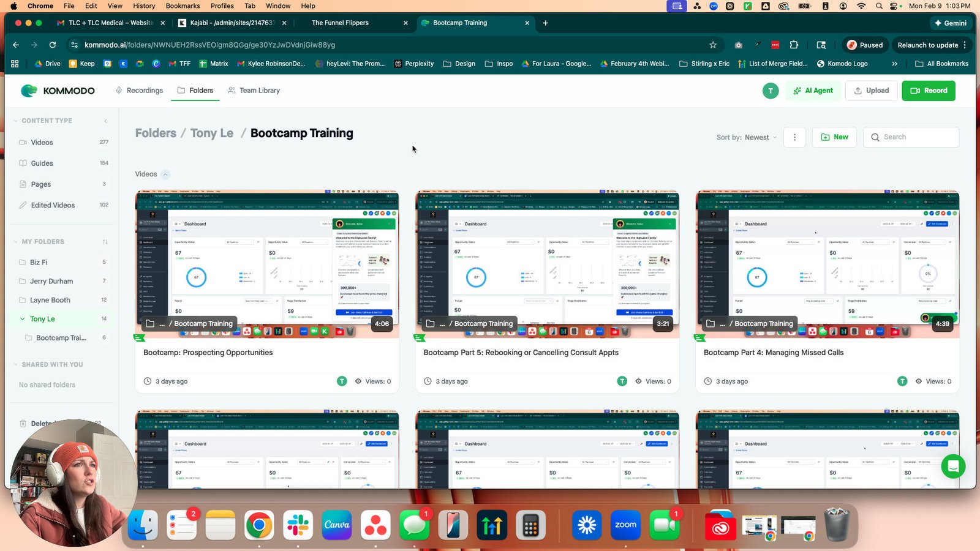Bookmark this page with the star icon

tap(713, 45)
